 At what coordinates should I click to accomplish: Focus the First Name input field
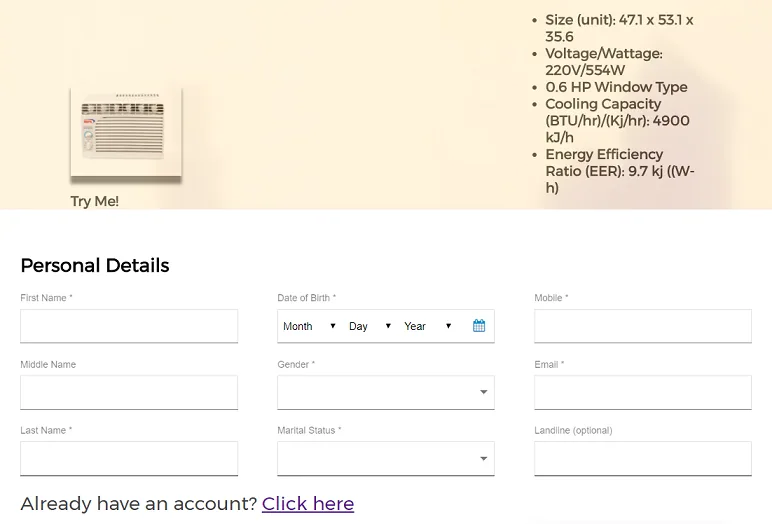click(129, 326)
